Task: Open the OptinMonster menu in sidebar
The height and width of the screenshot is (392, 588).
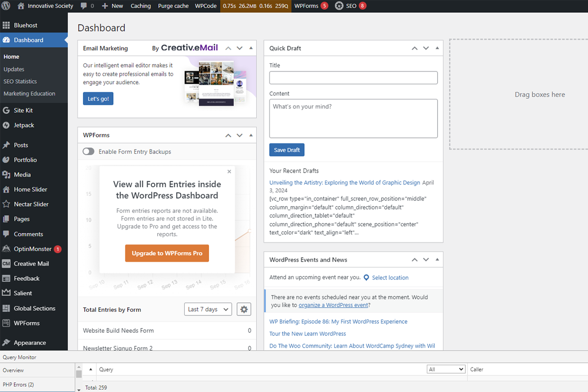Action: (32, 249)
